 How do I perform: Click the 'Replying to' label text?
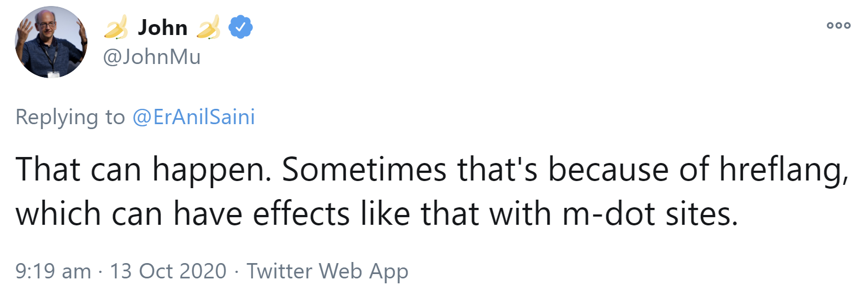[x=70, y=117]
